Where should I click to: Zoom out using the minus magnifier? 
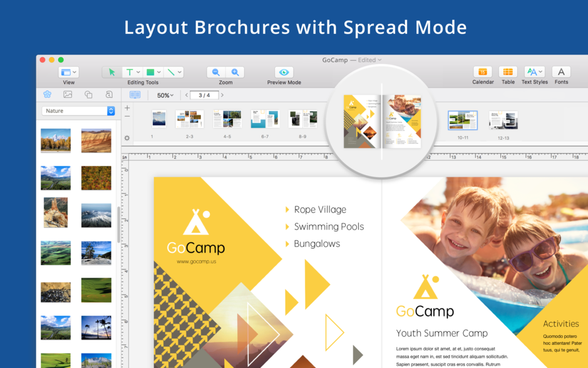214,71
